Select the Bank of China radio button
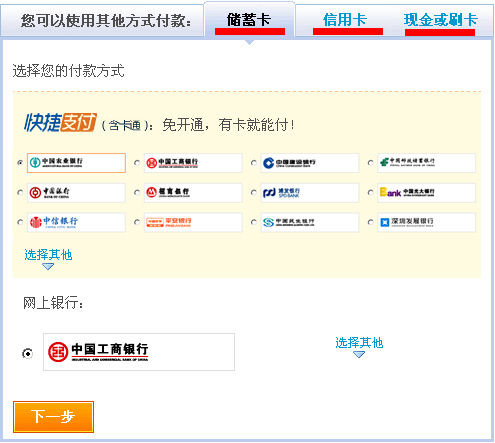 pyautogui.click(x=20, y=193)
